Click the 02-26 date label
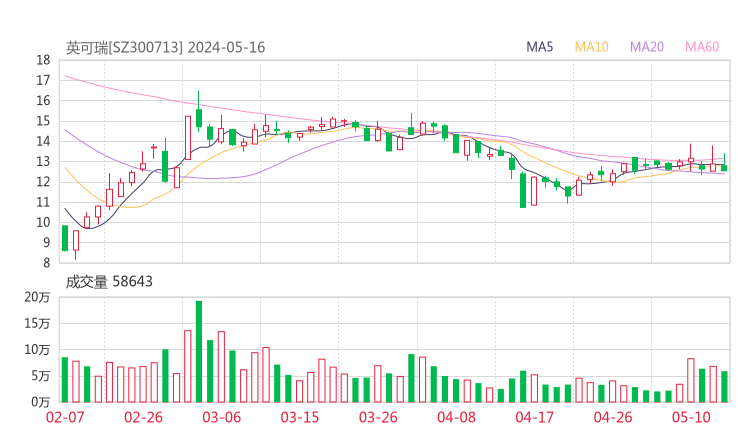The image size is (740, 440). coord(143,417)
